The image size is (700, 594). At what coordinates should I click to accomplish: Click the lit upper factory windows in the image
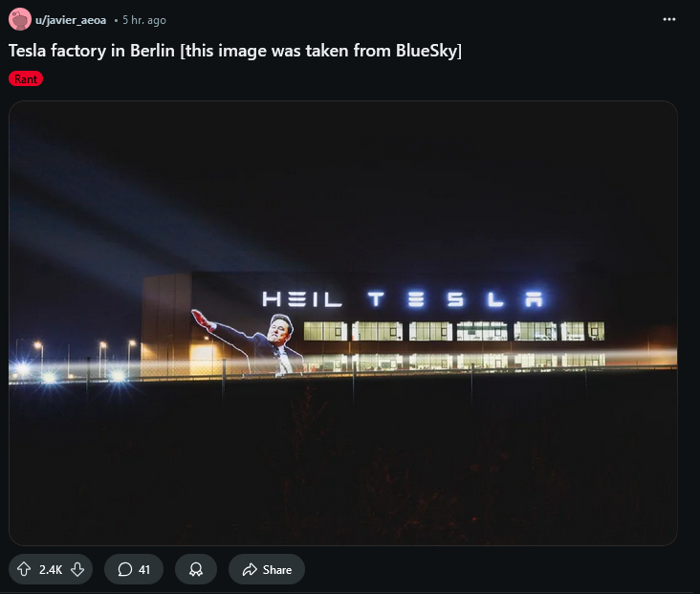[454, 331]
